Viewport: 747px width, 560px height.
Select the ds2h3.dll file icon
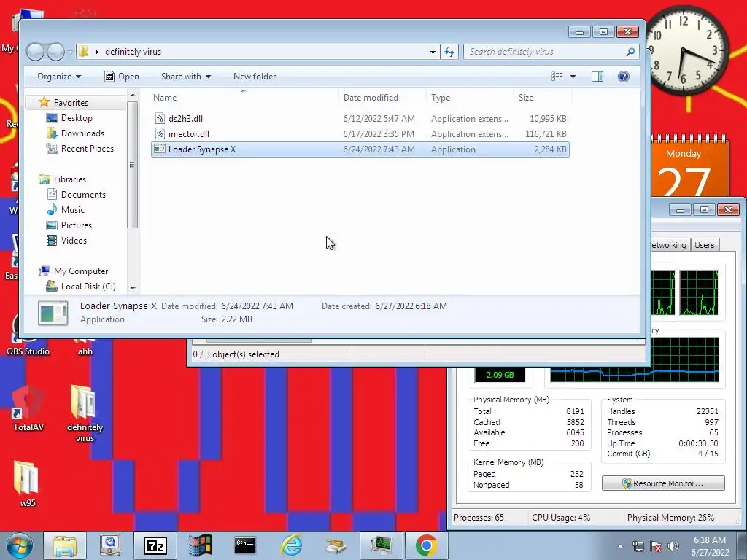coord(160,119)
